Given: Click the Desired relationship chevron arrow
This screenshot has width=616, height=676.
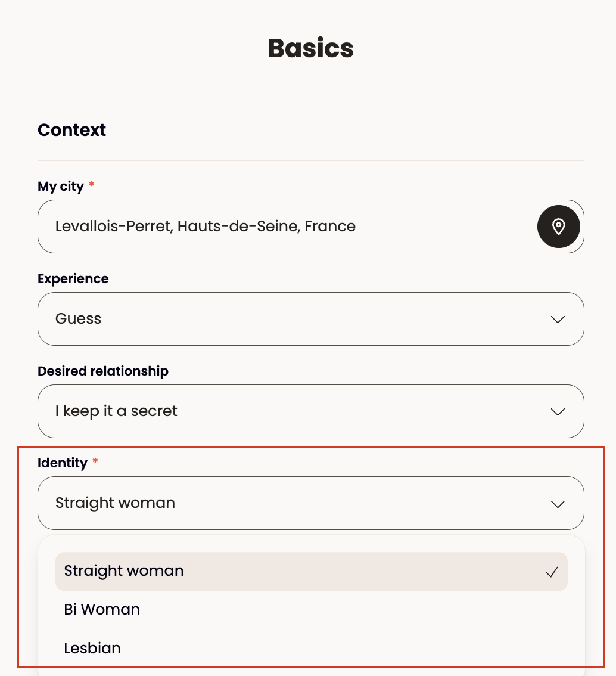Looking at the screenshot, I should pos(558,412).
